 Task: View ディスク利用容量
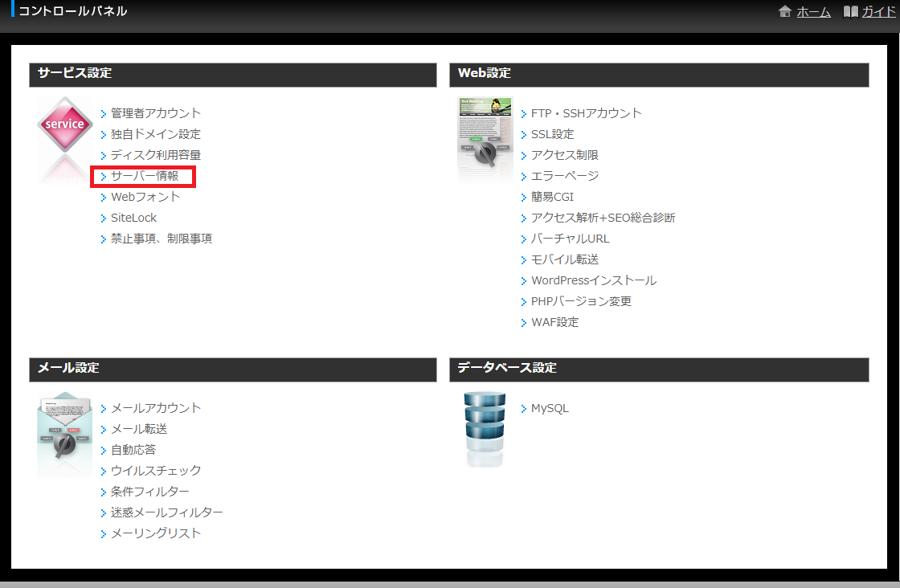pyautogui.click(x=156, y=155)
